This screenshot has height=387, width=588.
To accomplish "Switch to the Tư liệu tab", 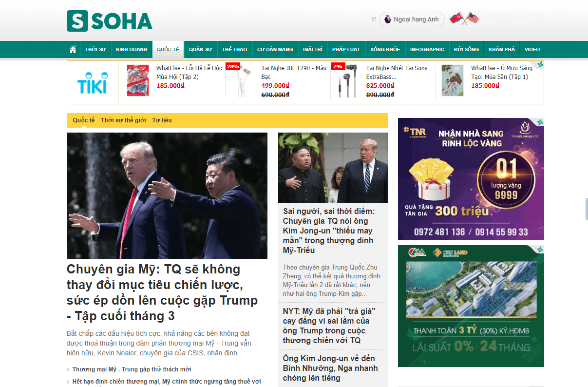I will [162, 120].
